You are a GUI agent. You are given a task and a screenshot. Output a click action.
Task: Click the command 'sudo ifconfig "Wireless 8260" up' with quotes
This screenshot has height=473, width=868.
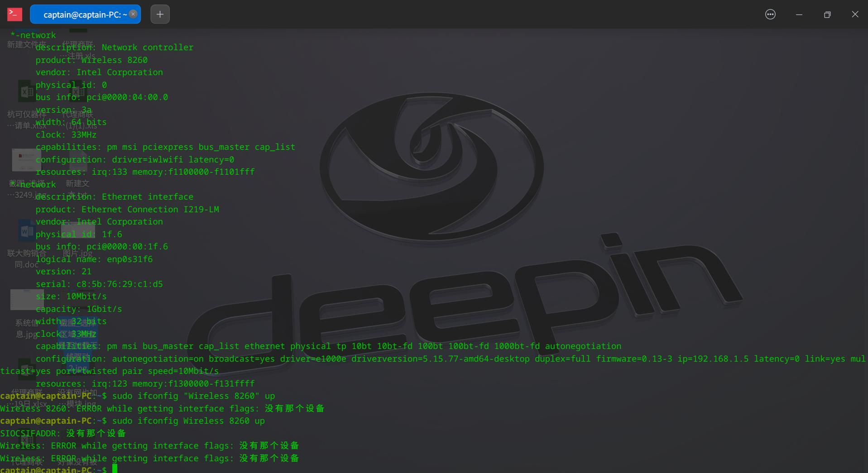(193, 396)
